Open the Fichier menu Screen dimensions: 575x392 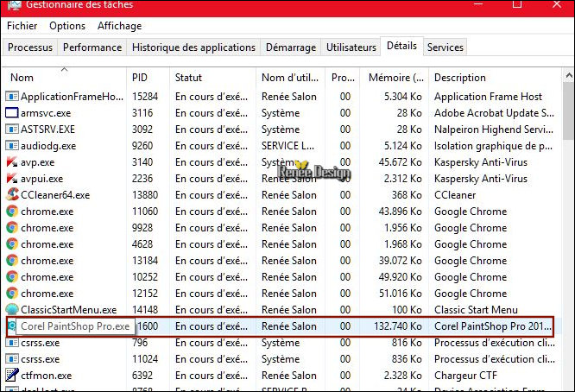(x=22, y=26)
